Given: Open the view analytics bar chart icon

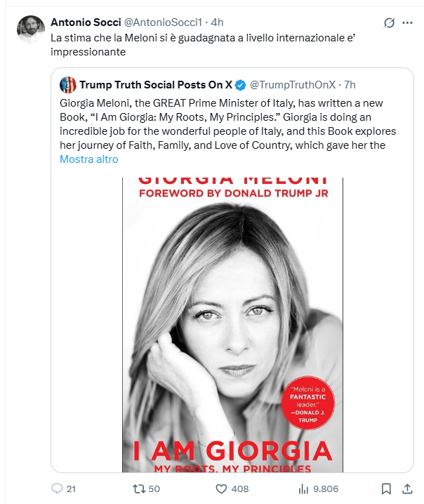Looking at the screenshot, I should pos(304,489).
